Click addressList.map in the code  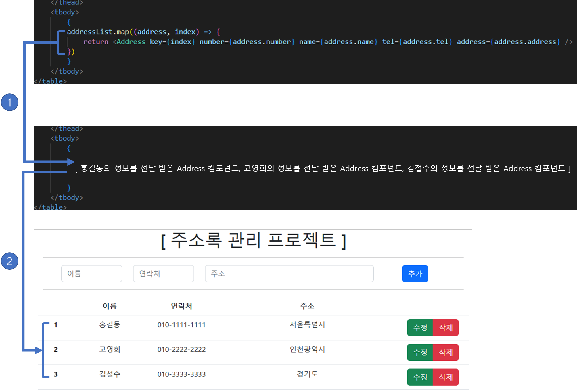pos(98,32)
